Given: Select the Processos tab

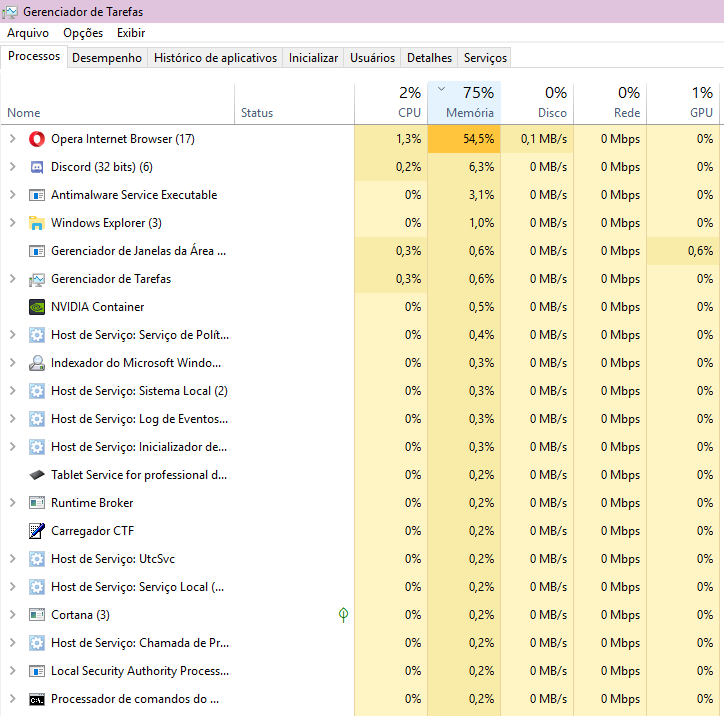Looking at the screenshot, I should click(x=34, y=56).
